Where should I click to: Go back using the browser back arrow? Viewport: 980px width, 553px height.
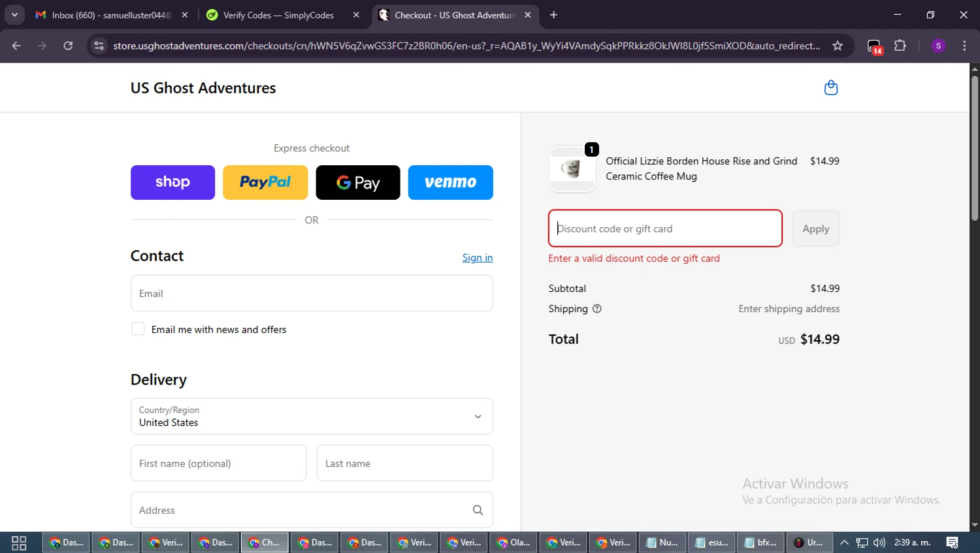[16, 46]
